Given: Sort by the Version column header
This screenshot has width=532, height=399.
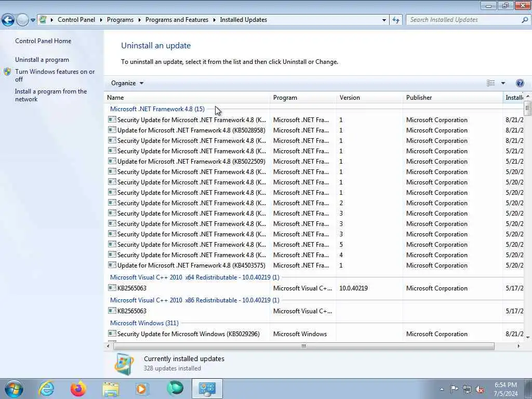Looking at the screenshot, I should pos(370,97).
